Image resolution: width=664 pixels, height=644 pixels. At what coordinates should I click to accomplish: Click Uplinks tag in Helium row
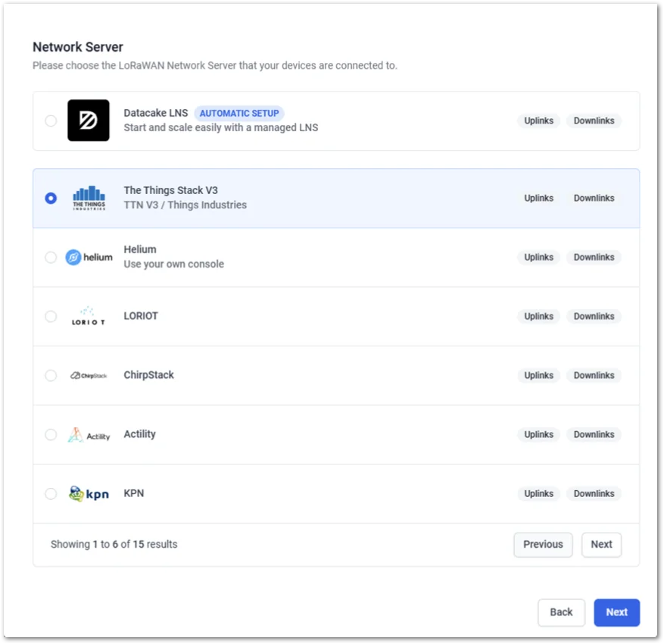[538, 257]
